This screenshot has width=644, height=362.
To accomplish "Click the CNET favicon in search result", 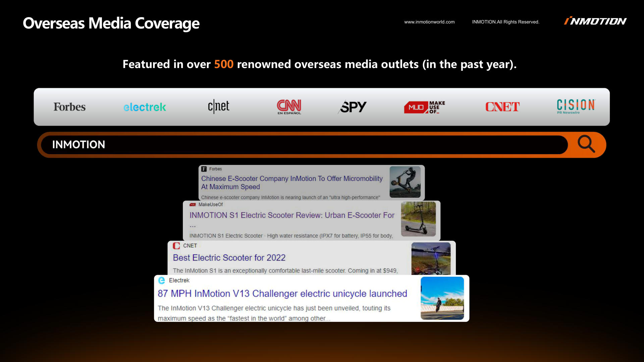I will (176, 246).
